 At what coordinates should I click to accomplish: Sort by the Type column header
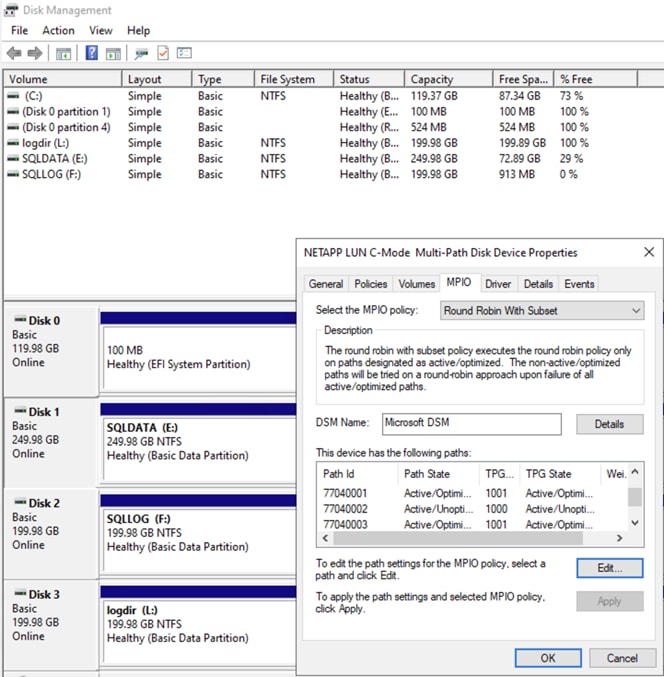(x=223, y=79)
